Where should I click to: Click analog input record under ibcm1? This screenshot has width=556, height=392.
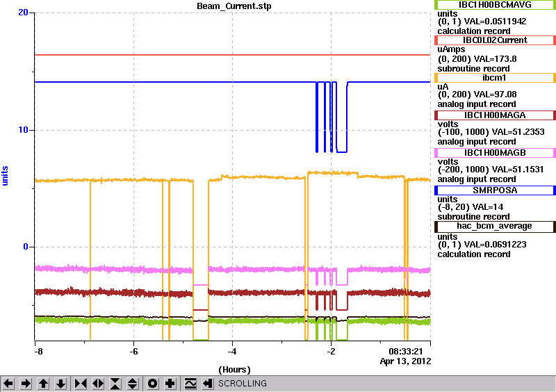[477, 104]
